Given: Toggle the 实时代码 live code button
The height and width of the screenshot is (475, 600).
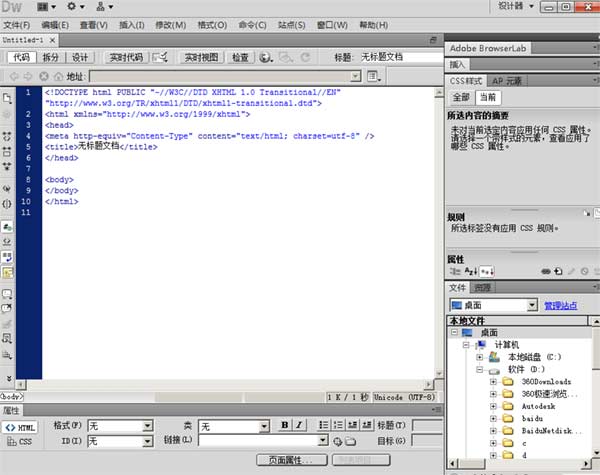Looking at the screenshot, I should [125, 57].
